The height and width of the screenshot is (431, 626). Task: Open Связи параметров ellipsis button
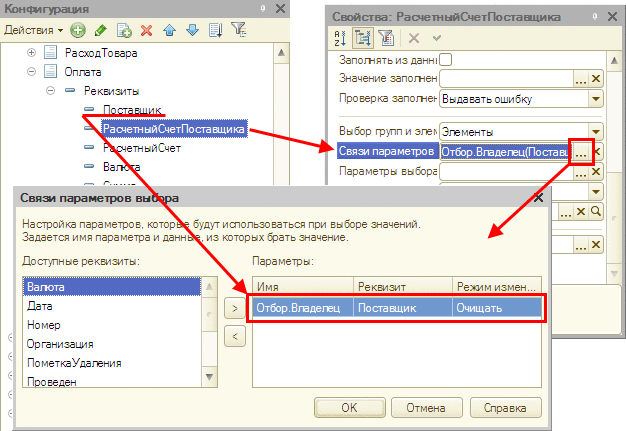tap(581, 152)
